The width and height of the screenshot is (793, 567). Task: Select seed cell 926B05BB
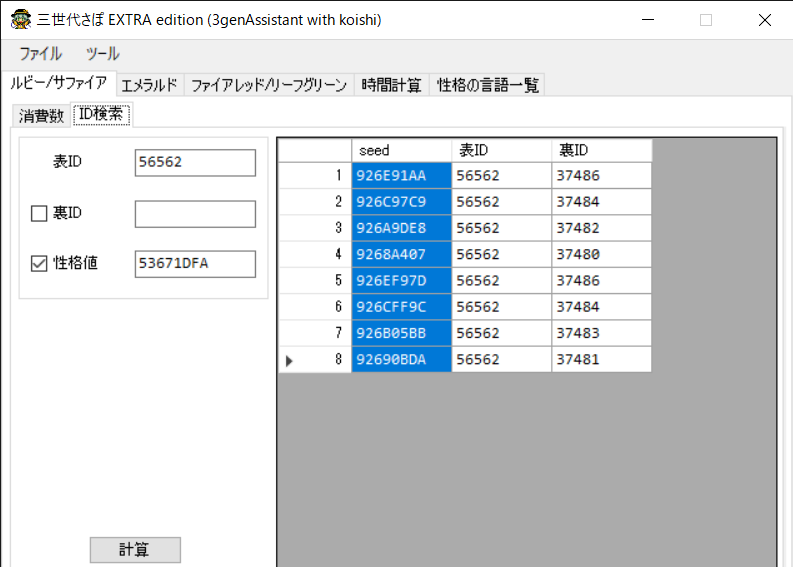402,333
